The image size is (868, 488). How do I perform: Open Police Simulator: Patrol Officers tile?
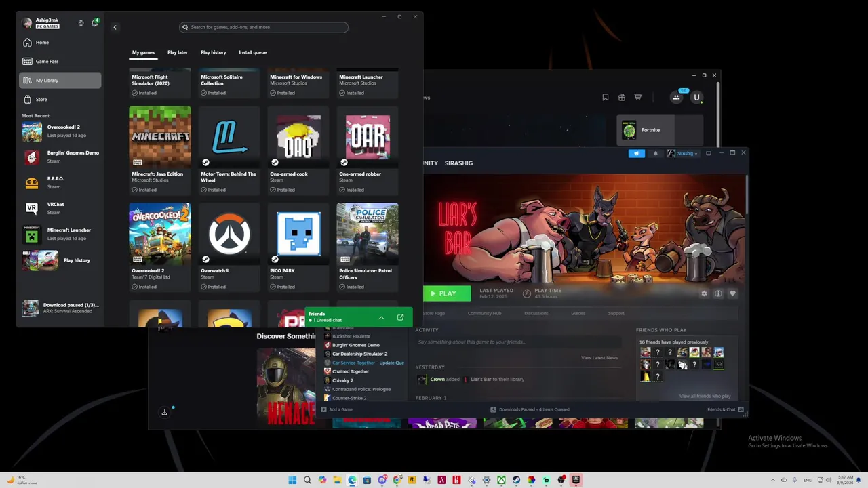[x=368, y=247]
